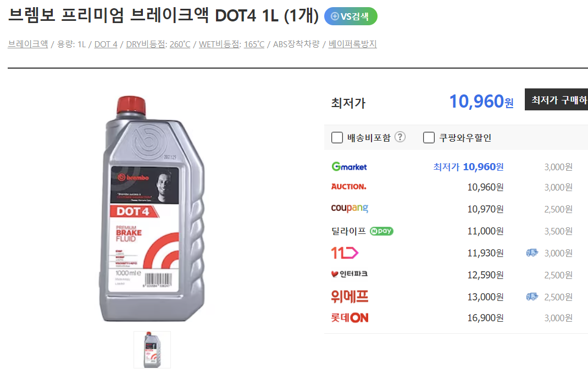Image resolution: width=588 pixels, height=369 pixels.
Task: Open the DOT 4 spec link
Action: (106, 44)
